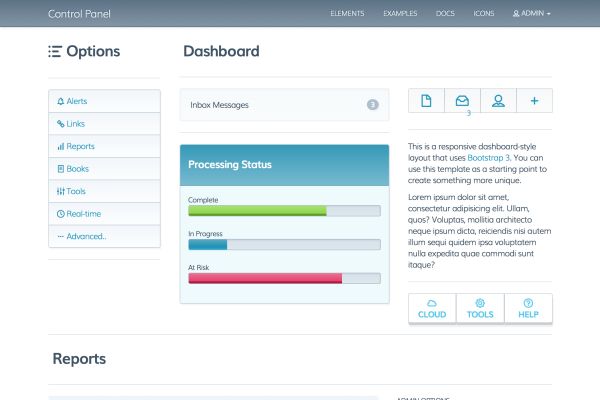Click the blue In Progress bar
Screen dimensions: 600x400
(208, 244)
